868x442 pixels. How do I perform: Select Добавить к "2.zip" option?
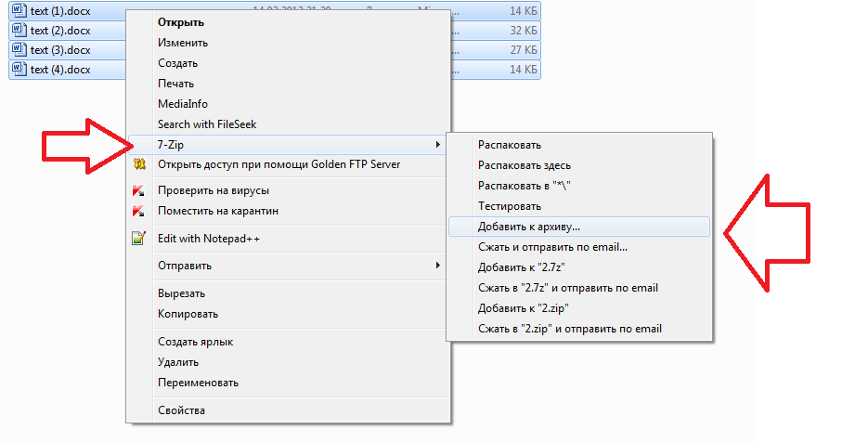[523, 308]
